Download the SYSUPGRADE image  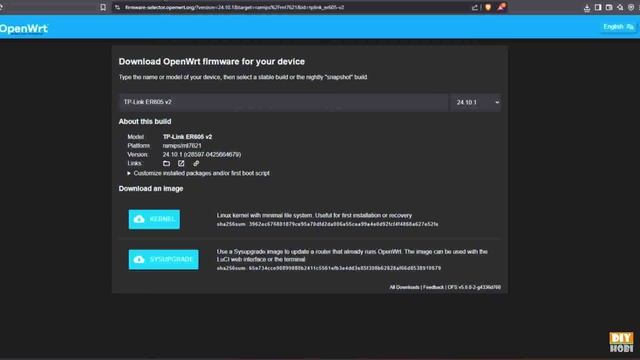pyautogui.click(x=164, y=260)
